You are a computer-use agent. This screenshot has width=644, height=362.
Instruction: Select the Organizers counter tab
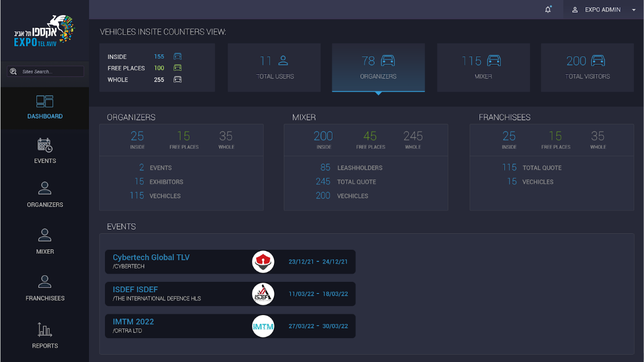click(x=378, y=67)
